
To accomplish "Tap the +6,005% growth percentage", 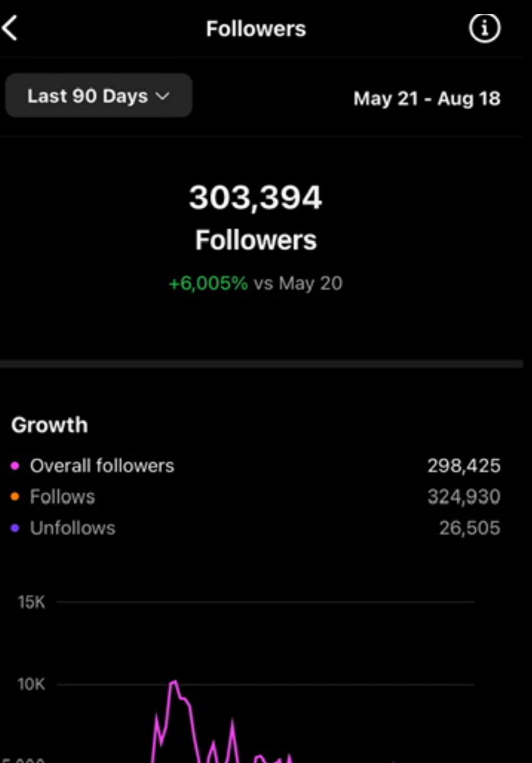I will pyautogui.click(x=209, y=283).
